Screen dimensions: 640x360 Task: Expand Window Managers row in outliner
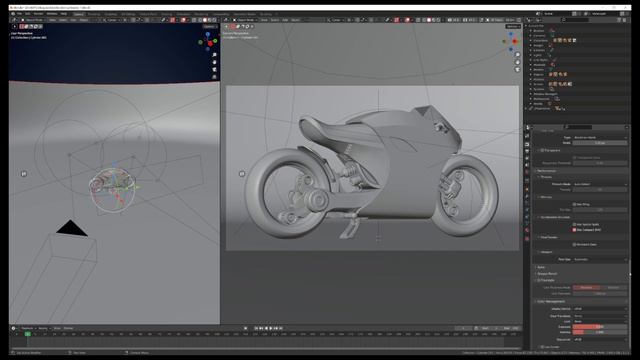click(x=531, y=94)
